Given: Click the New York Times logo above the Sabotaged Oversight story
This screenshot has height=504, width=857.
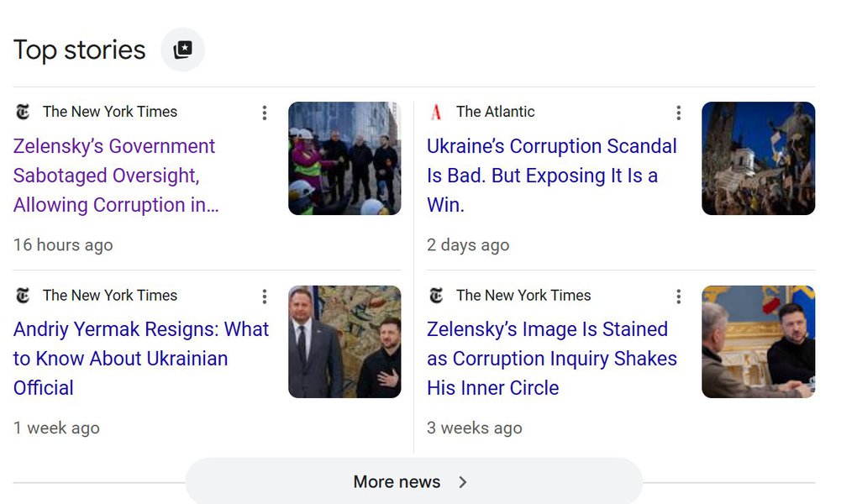Looking at the screenshot, I should click(x=23, y=112).
